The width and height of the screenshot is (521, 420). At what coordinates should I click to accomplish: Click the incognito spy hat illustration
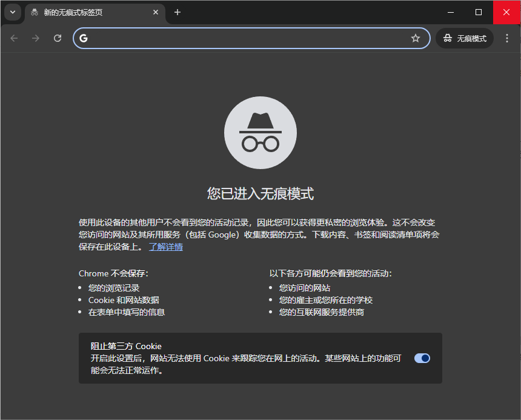(260, 132)
